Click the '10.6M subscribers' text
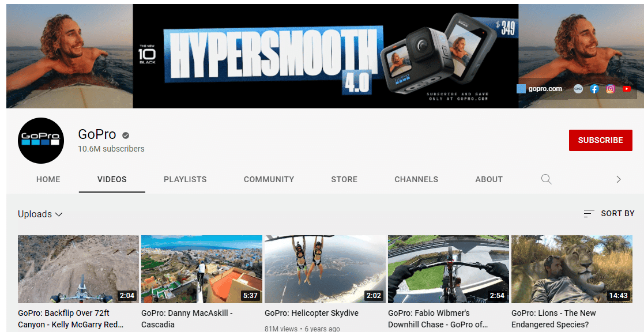The image size is (644, 332). coord(111,149)
